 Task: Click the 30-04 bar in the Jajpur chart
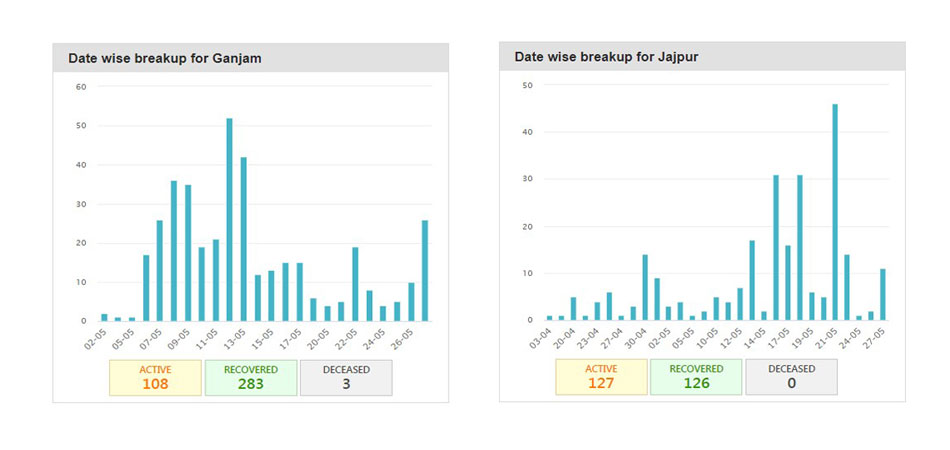pyautogui.click(x=645, y=288)
